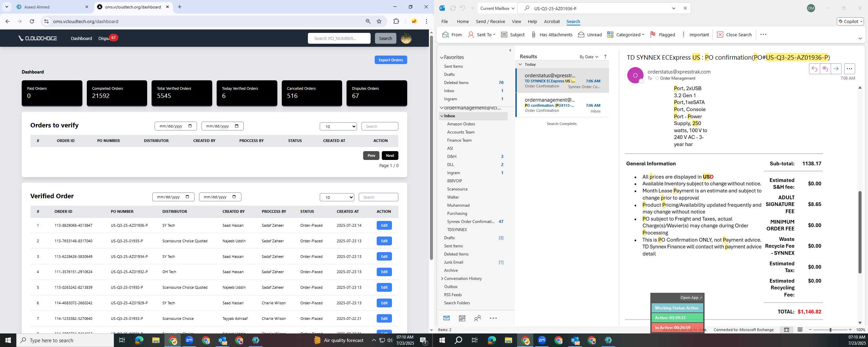Screen dimensions: 868x347
Task: Open Current Mailbox scope dropdown
Action: tap(497, 8)
